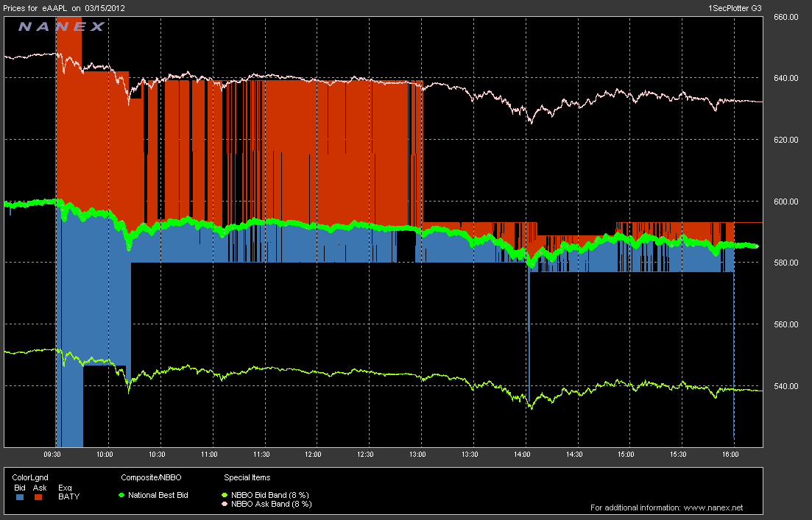Image resolution: width=812 pixels, height=520 pixels.
Task: Click the 16:00 time axis label
Action: pyautogui.click(x=730, y=455)
